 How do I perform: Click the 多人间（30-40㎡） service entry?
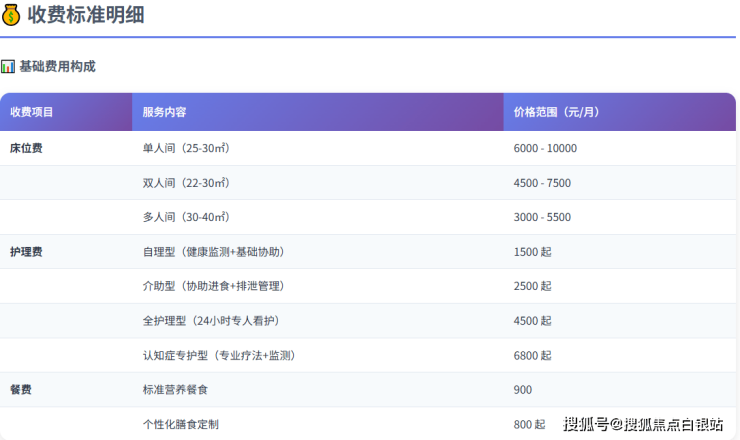coord(186,217)
